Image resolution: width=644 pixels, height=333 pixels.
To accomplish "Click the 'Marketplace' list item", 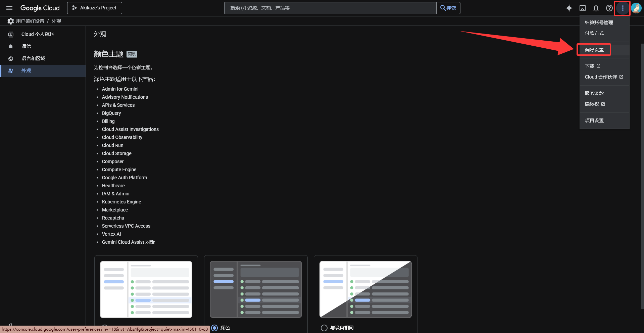I will (x=115, y=210).
